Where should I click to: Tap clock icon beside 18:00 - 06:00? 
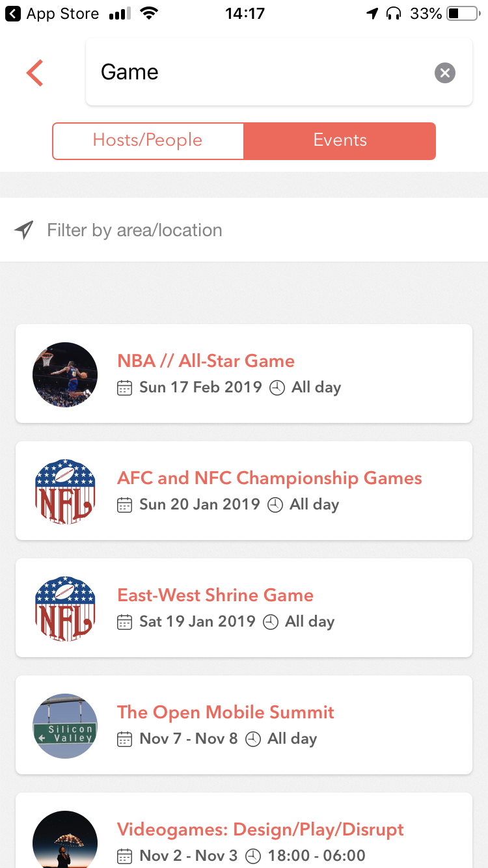point(253,856)
